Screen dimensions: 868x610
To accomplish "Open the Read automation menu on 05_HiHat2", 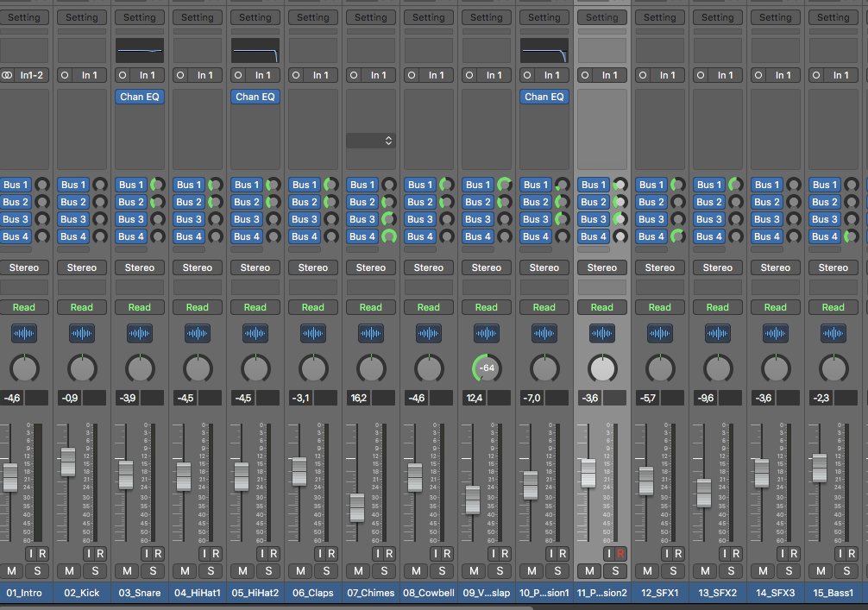I will tap(255, 307).
